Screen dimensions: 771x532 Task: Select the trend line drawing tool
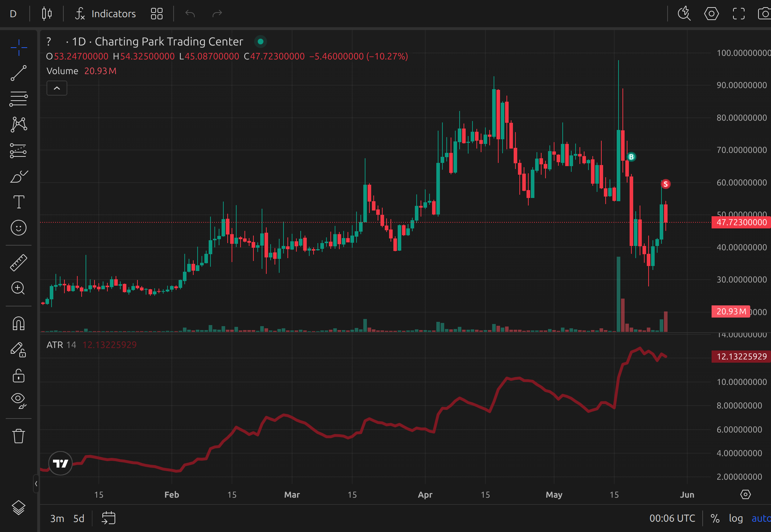click(x=19, y=73)
